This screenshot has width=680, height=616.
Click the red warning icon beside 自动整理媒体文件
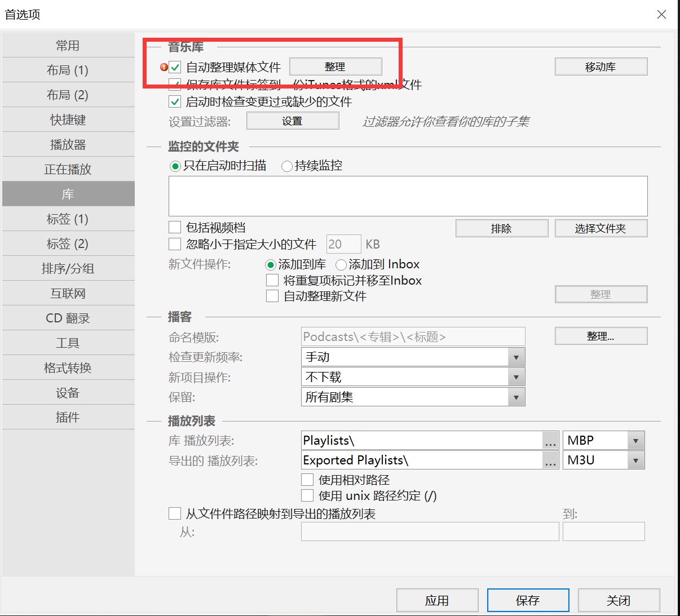pyautogui.click(x=164, y=67)
